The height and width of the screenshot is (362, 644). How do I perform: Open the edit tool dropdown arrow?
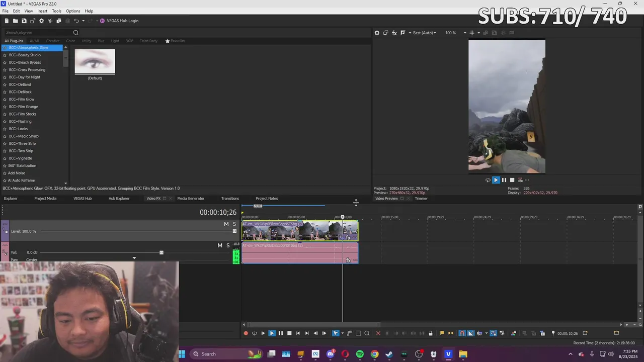(343, 333)
